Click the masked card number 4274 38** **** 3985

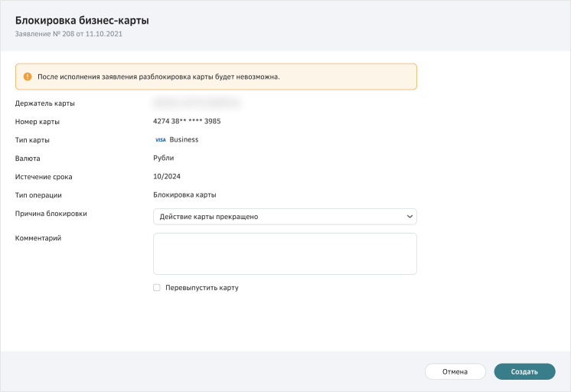(187, 121)
